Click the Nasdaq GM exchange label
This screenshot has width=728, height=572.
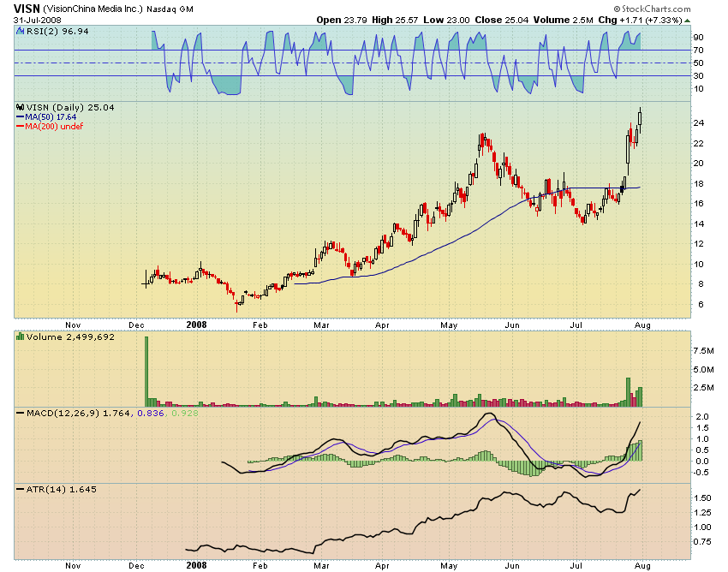click(x=170, y=9)
